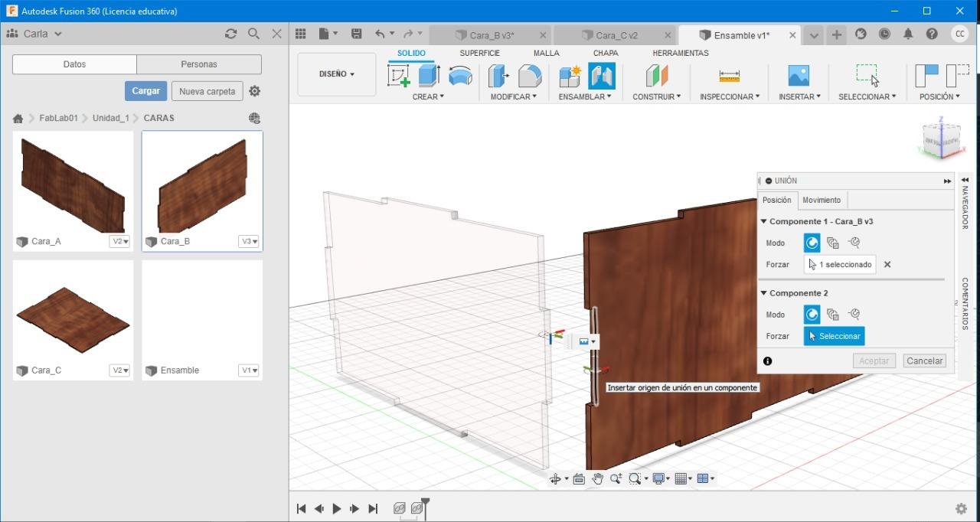Click the Save disk icon
The image size is (980, 522).
(x=356, y=34)
